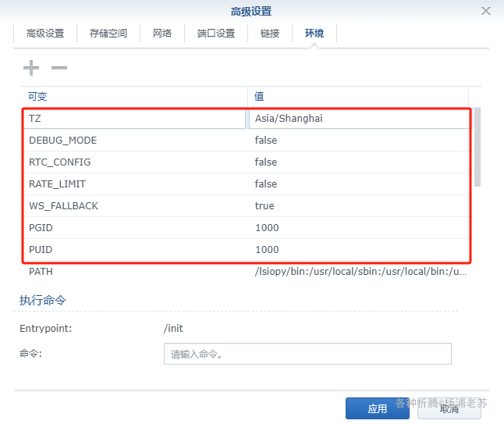Click the environment list vertical scrollbar

[x=477, y=147]
